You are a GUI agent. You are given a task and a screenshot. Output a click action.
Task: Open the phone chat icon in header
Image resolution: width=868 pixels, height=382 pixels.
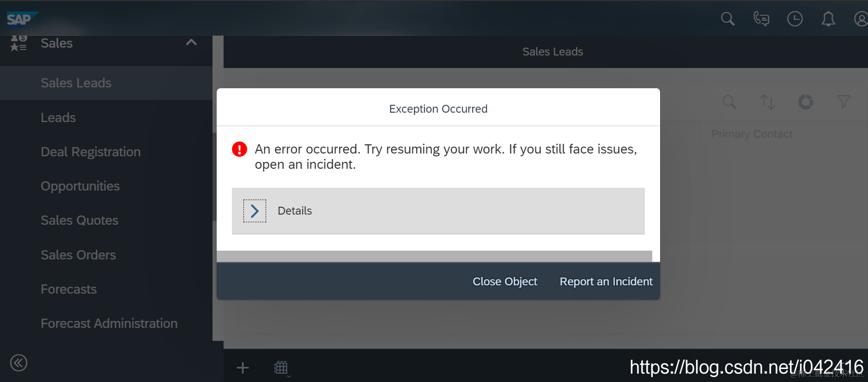pos(761,19)
